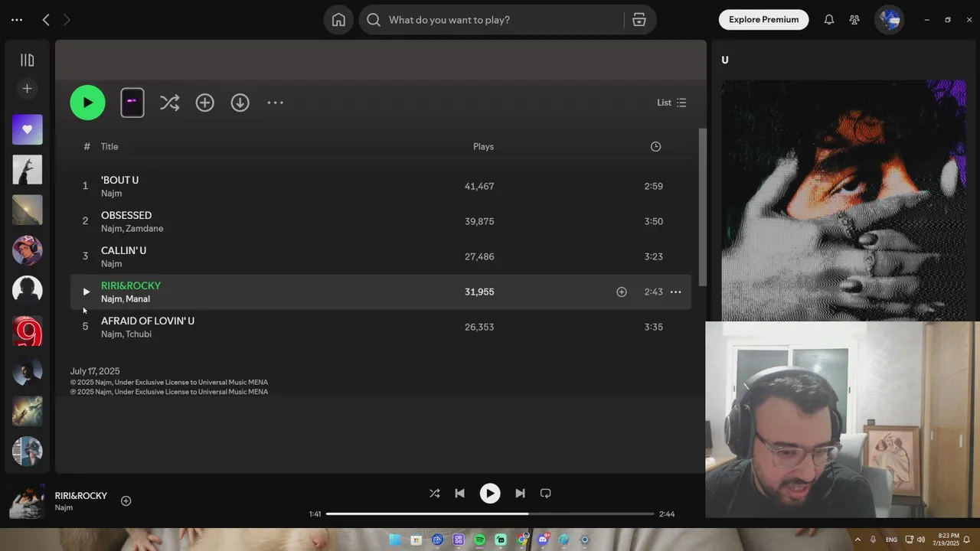Download the album
This screenshot has height=551, width=980.
click(240, 103)
